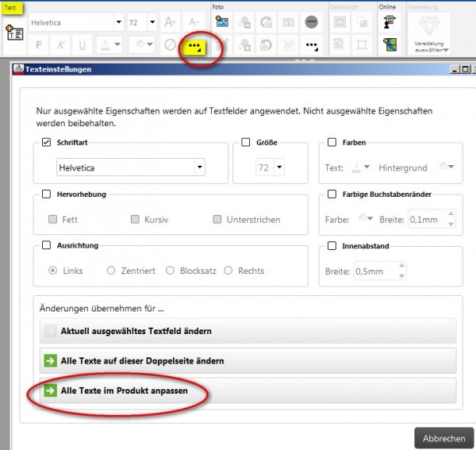Click the add photo icon

coord(222,22)
